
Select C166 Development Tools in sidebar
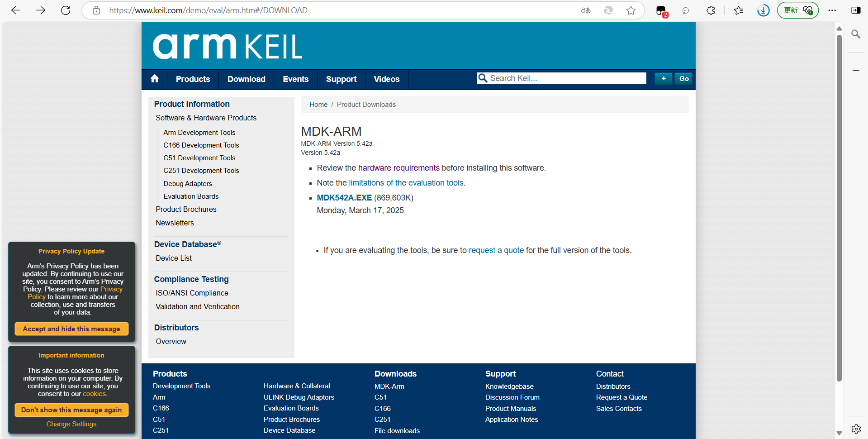[201, 145]
